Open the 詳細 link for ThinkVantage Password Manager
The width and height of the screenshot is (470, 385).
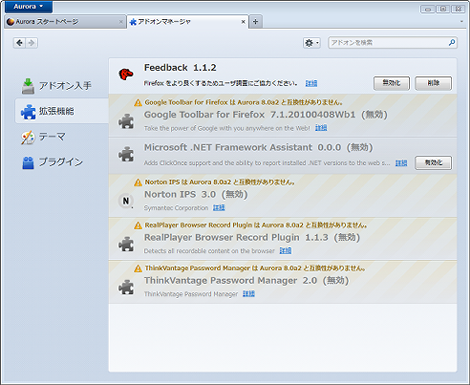click(x=249, y=294)
